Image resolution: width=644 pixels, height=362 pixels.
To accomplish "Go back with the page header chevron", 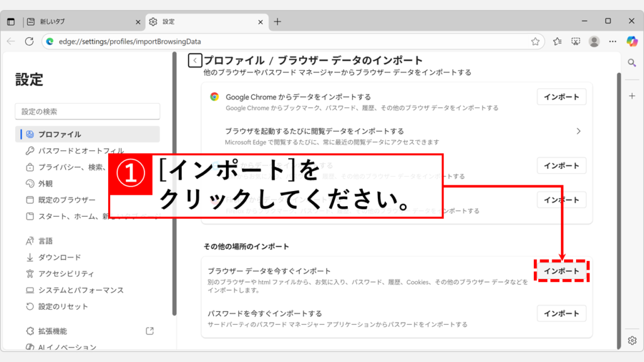I will click(x=195, y=60).
